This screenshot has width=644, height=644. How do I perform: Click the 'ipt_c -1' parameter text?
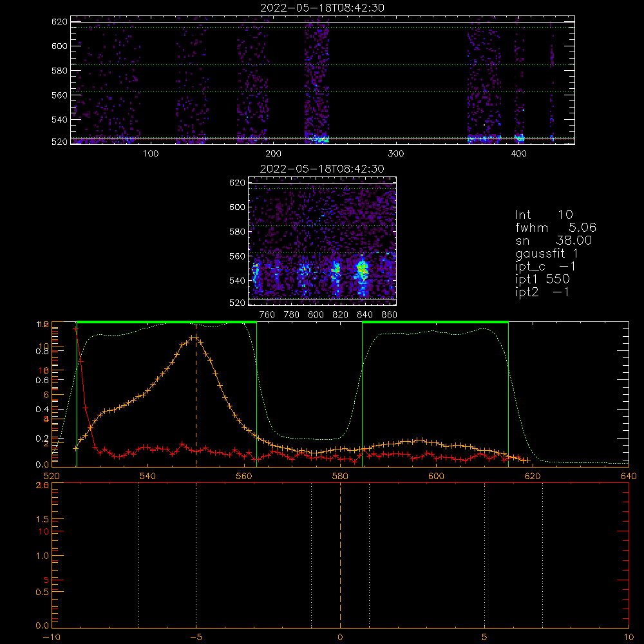click(545, 267)
